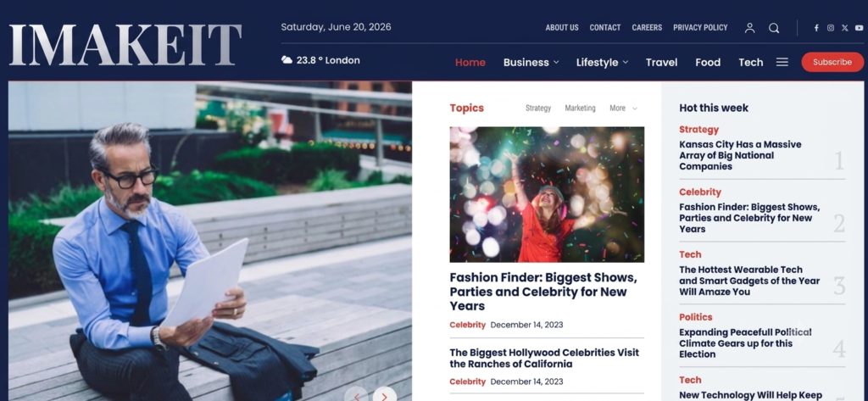Click the Celebrity category in Hot this week
This screenshot has width=868, height=401.
coord(700,192)
